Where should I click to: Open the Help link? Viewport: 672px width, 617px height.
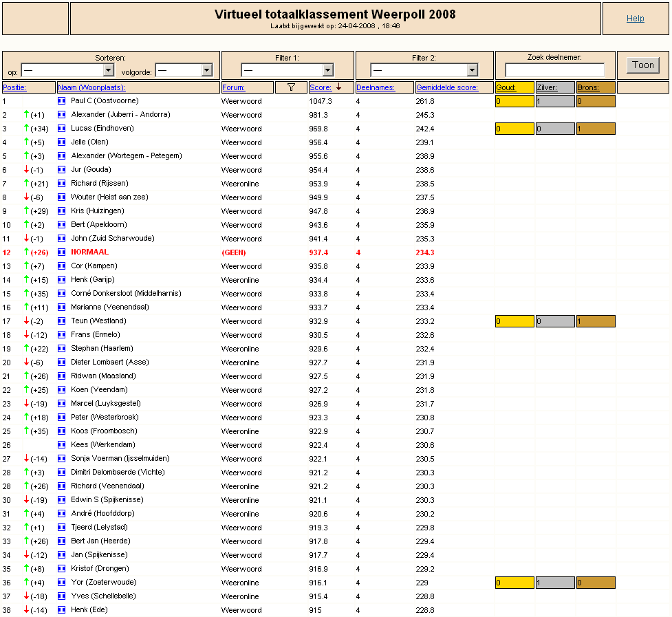click(x=635, y=19)
